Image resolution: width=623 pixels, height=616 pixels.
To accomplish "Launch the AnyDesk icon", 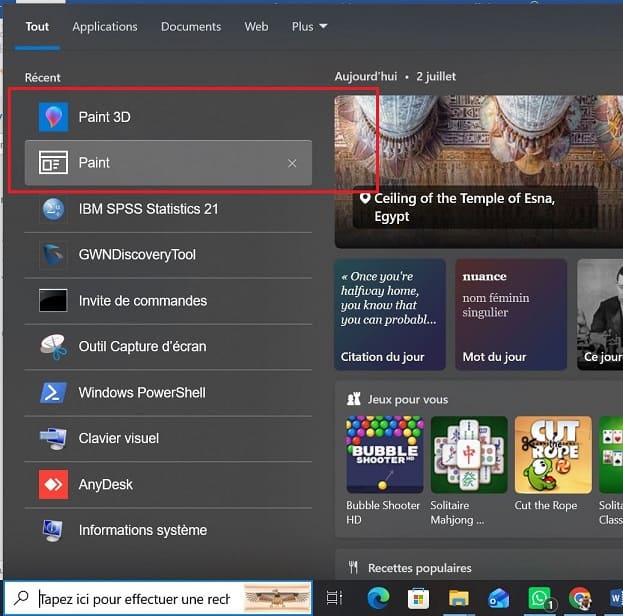I will (x=53, y=484).
